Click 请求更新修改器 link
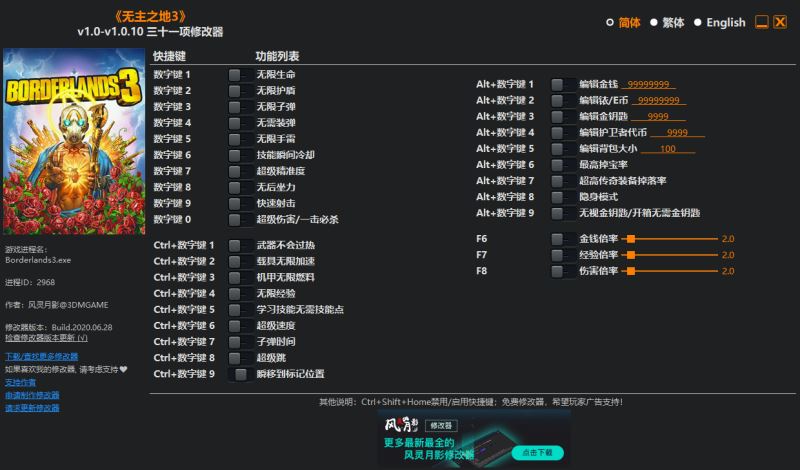The image size is (800, 470). 32,408
